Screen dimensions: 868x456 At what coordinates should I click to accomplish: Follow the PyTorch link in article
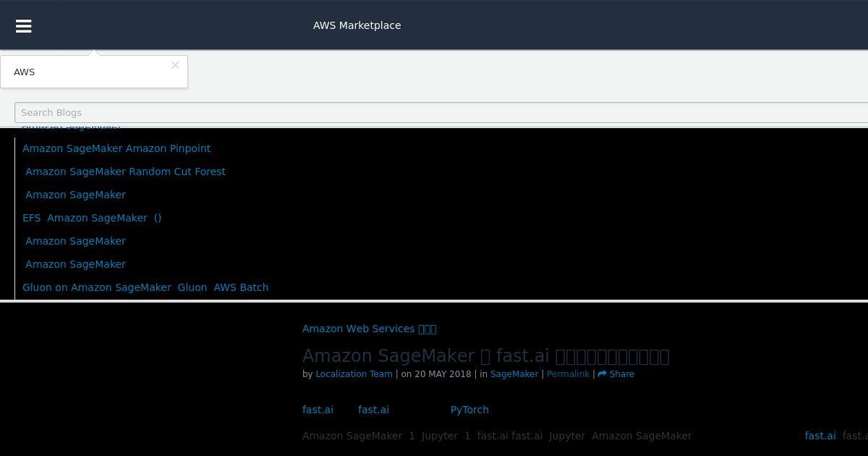pos(469,410)
